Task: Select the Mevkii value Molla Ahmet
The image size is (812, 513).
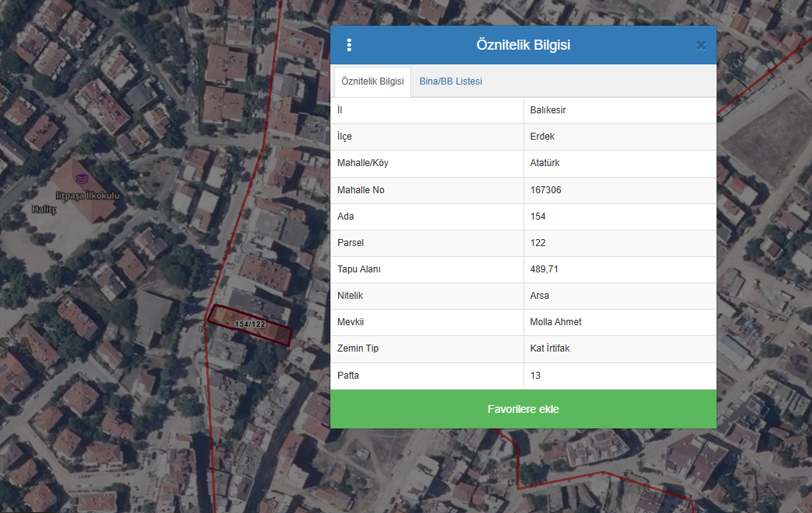Action: (x=555, y=322)
